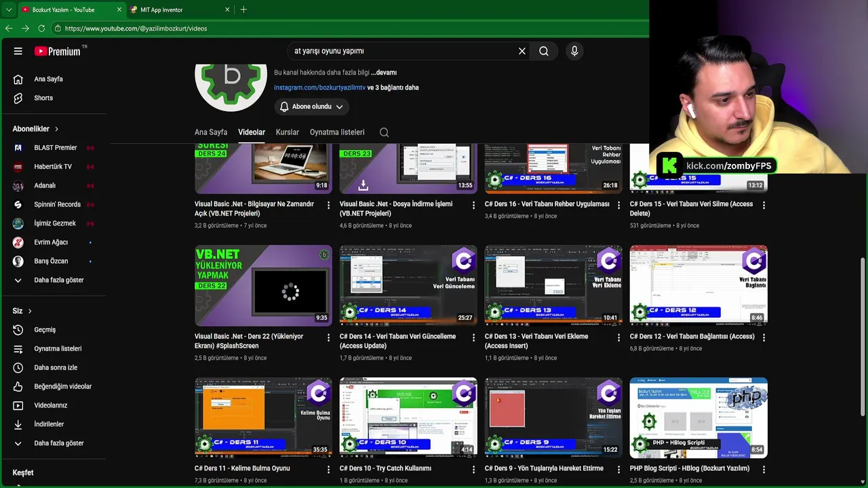Open Abone olundu subscription dropdown
868x488 pixels.
(x=312, y=106)
